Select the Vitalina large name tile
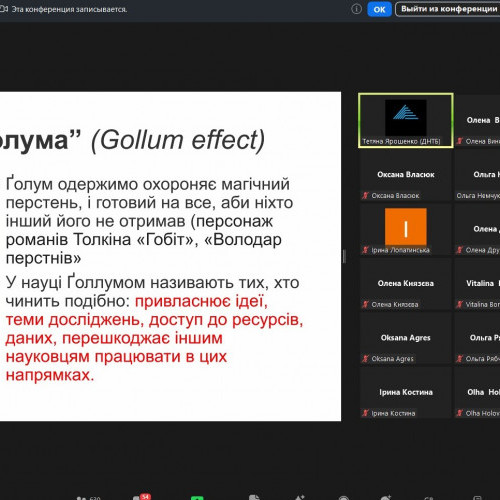 tap(483, 283)
